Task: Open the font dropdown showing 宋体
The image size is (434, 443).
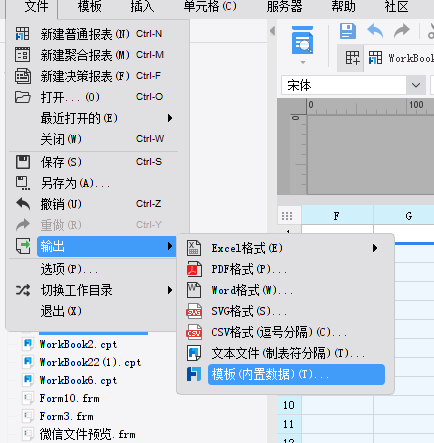Action: (416, 85)
